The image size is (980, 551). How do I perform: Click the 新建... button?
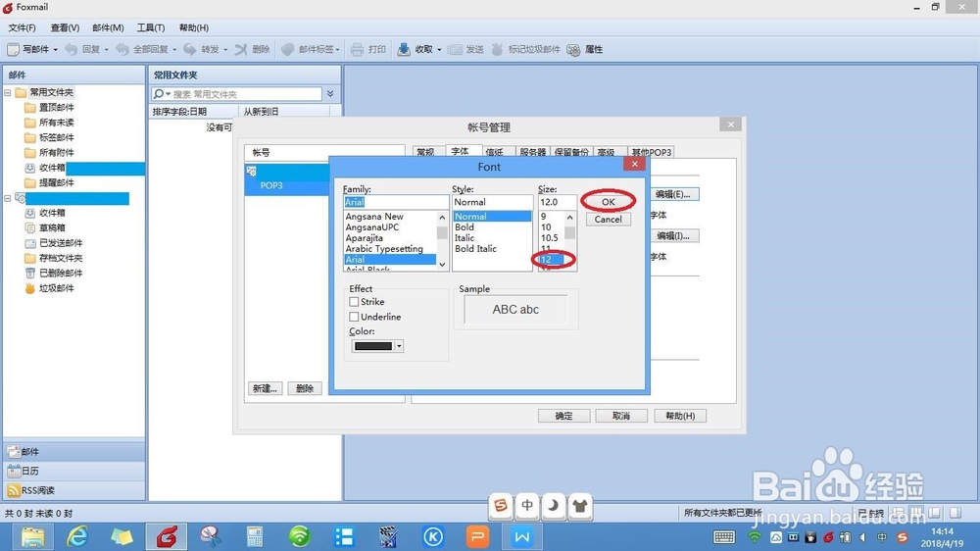coord(265,388)
